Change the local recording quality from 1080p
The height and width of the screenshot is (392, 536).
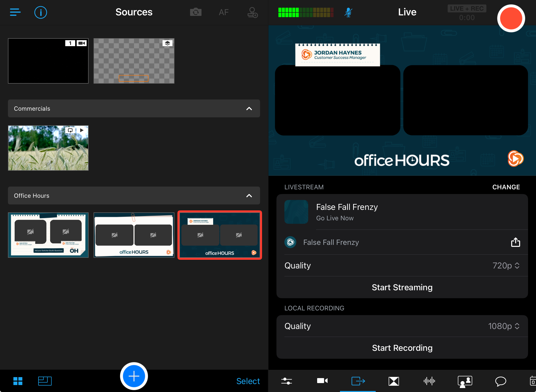click(504, 326)
